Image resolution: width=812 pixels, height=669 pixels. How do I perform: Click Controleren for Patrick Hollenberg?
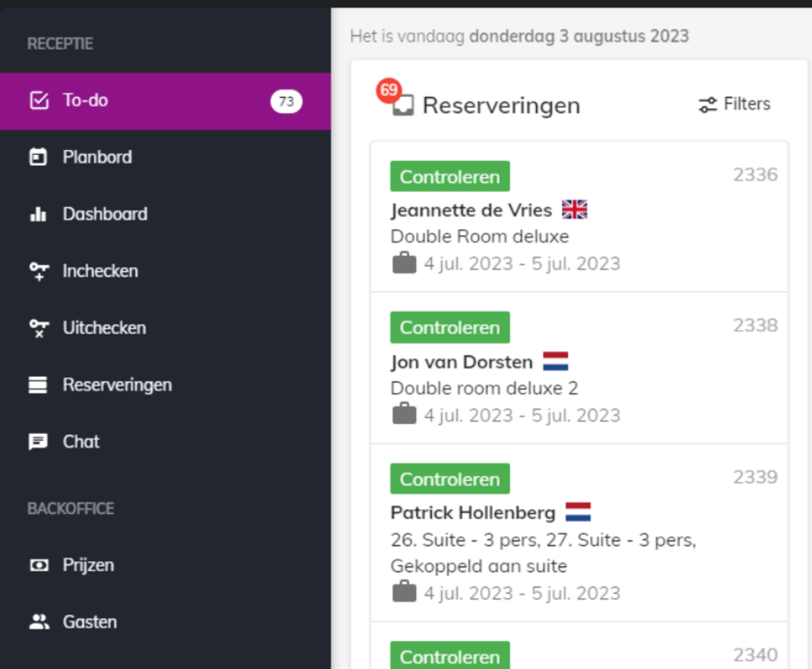[x=450, y=479]
